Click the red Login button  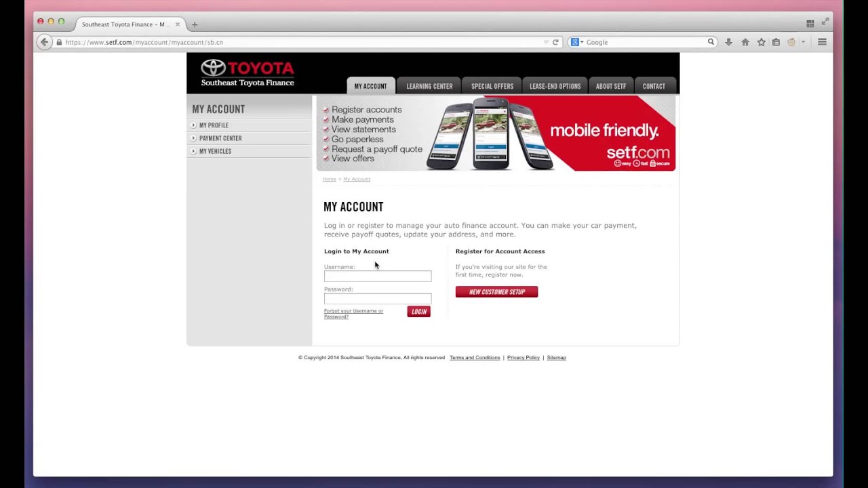click(x=419, y=312)
